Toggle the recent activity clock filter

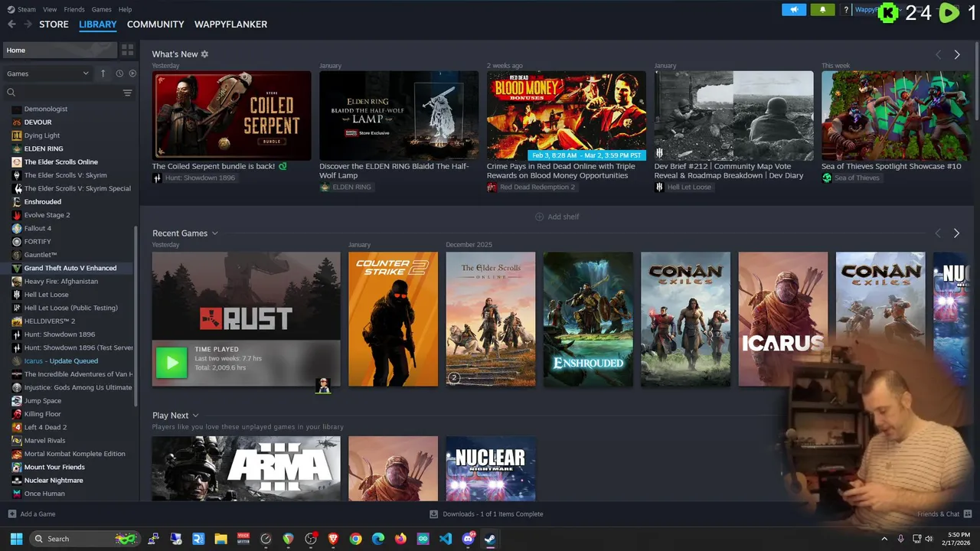(119, 73)
